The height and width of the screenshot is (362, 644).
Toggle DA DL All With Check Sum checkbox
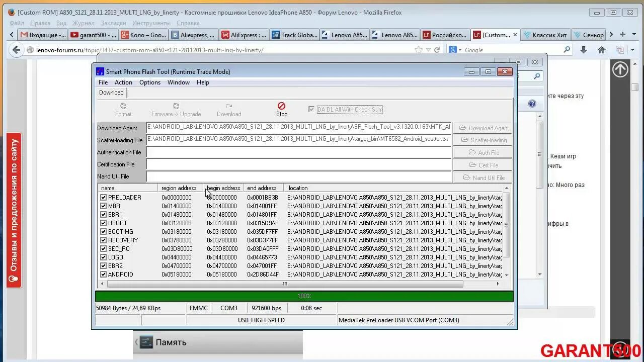(x=311, y=109)
